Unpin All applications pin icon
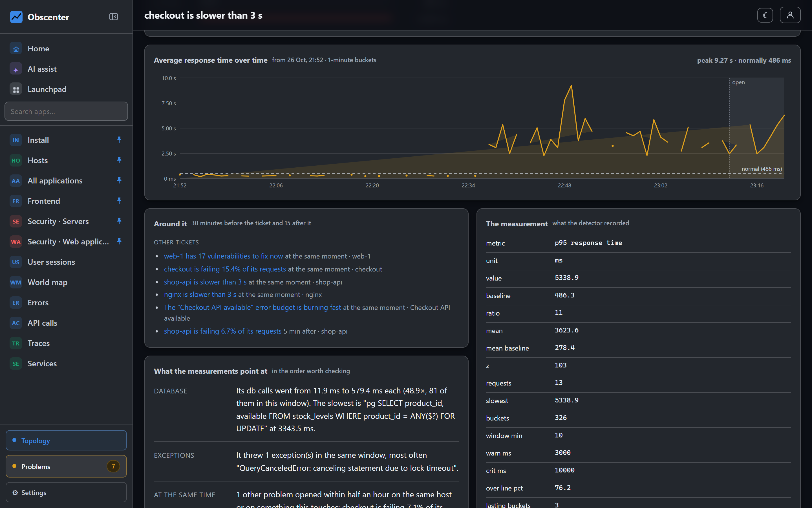Viewport: 812px width, 508px height. pyautogui.click(x=119, y=180)
